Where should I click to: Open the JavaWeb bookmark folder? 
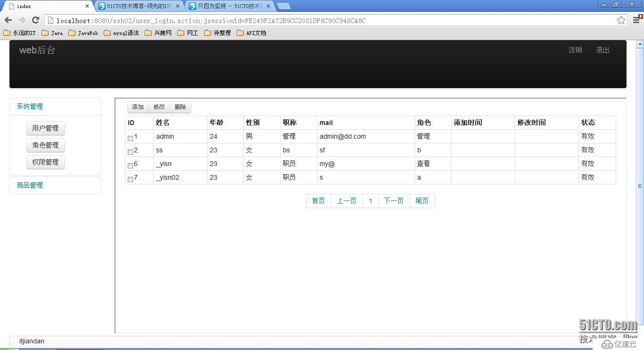(83, 33)
